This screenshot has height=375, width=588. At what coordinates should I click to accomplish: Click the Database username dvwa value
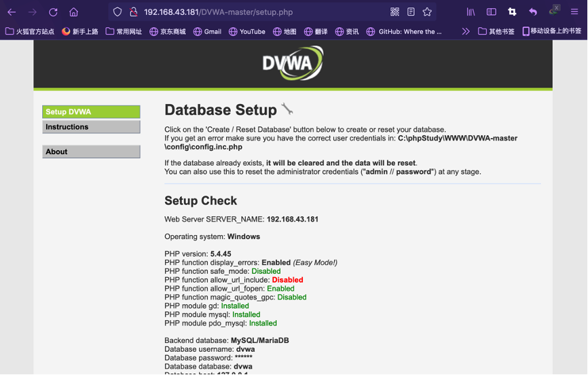point(245,349)
